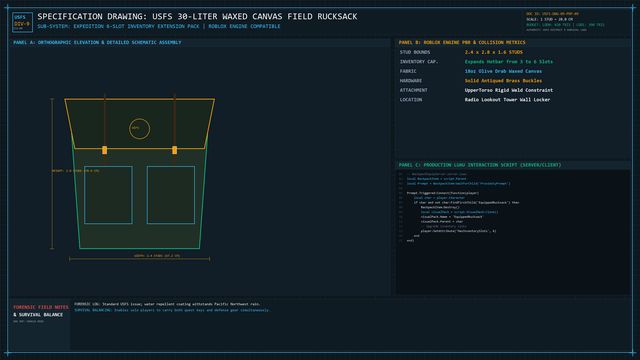This screenshot has width=640, height=360.
Task: Click the '& SURVIVAL BALANCE' heading
Action: [x=38, y=315]
